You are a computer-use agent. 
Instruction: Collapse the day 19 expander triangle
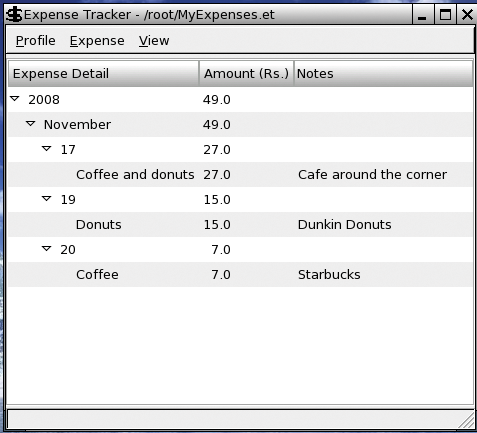(x=47, y=199)
